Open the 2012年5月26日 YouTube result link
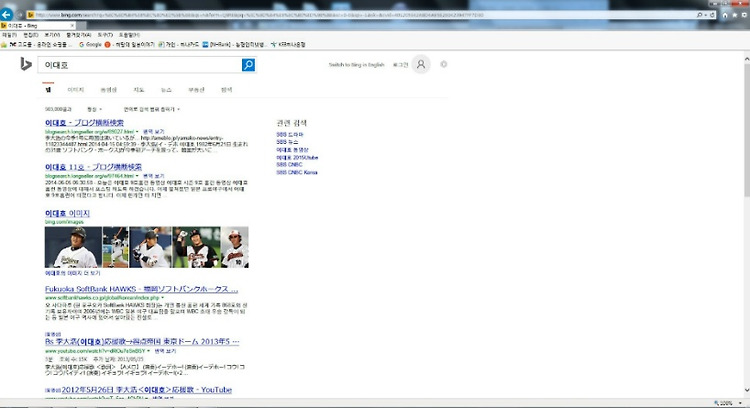The width and height of the screenshot is (750, 408). 147,390
